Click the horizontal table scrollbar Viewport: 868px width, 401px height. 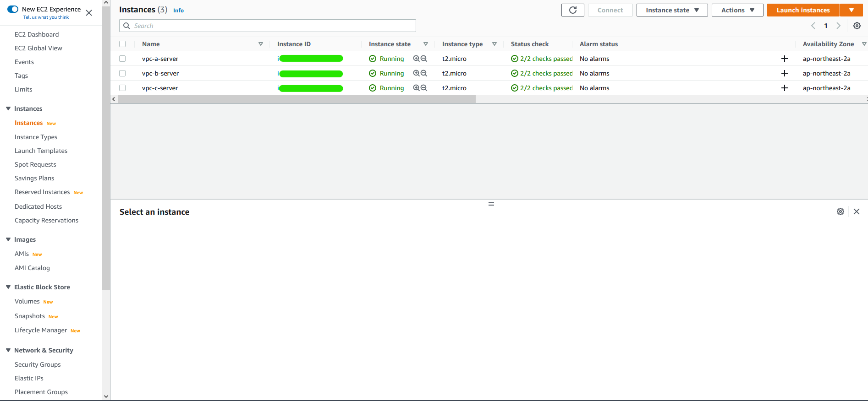297,99
